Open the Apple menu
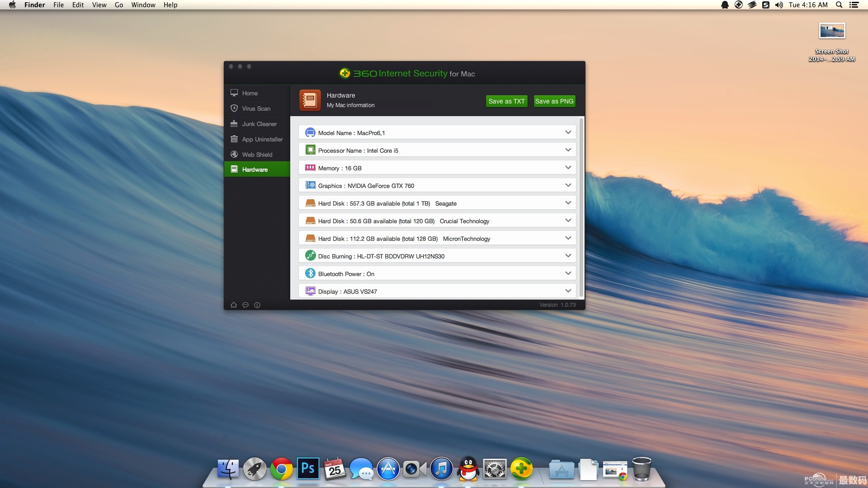This screenshot has width=868, height=488. point(12,5)
